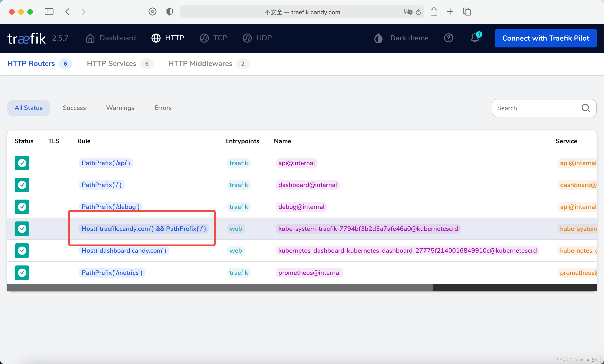
Task: Switch to HTTP Routers tab
Action: click(39, 63)
